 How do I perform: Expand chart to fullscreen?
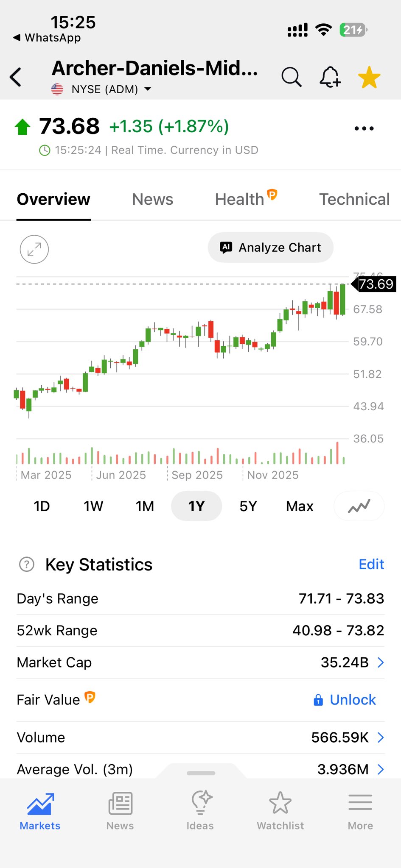coord(34,249)
